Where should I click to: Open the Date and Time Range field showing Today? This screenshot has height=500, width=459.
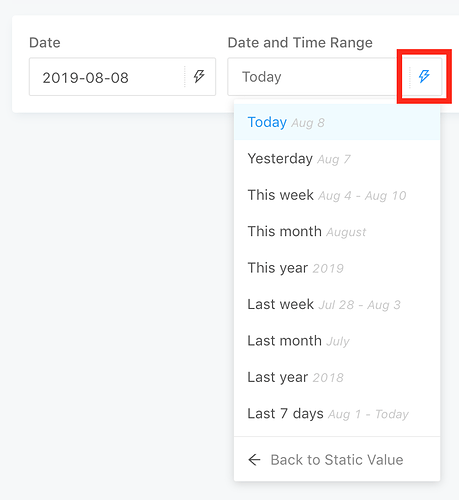(x=335, y=77)
